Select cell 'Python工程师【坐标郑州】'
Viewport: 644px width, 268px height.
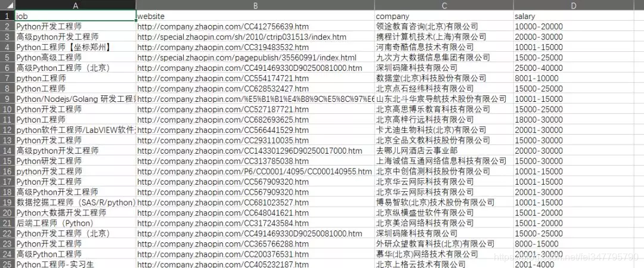[x=75, y=47]
